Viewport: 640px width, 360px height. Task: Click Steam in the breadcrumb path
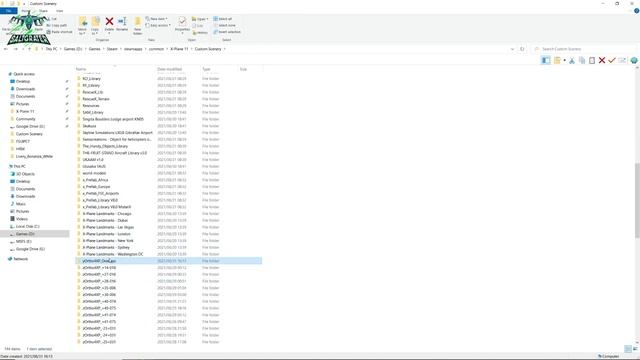point(112,49)
